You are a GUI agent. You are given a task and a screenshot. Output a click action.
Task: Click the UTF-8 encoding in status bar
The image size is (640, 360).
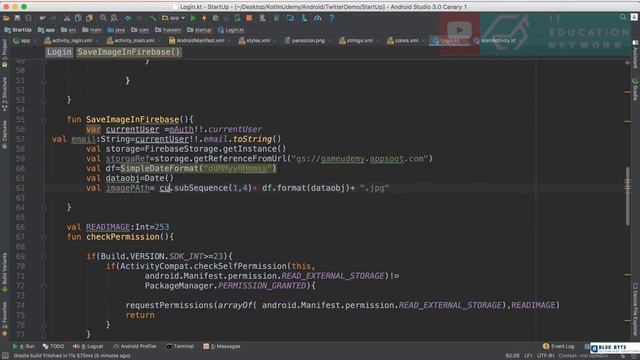tap(546, 356)
